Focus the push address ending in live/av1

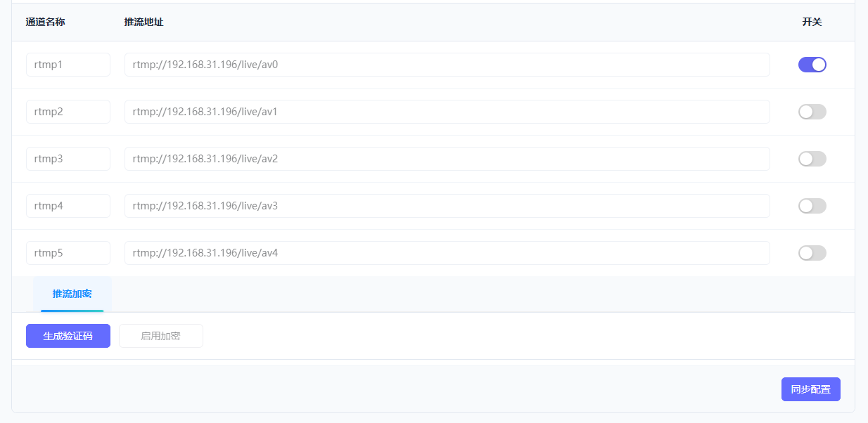click(x=447, y=112)
